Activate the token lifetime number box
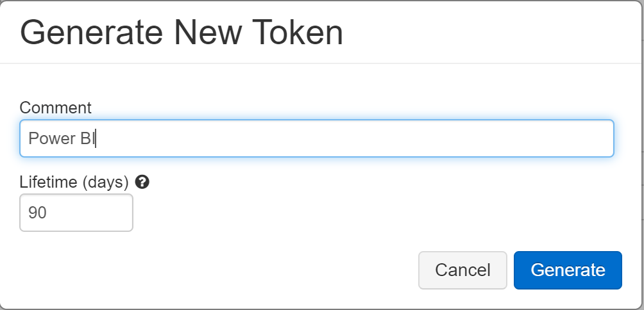Screen dimensions: 644x310 pos(76,213)
